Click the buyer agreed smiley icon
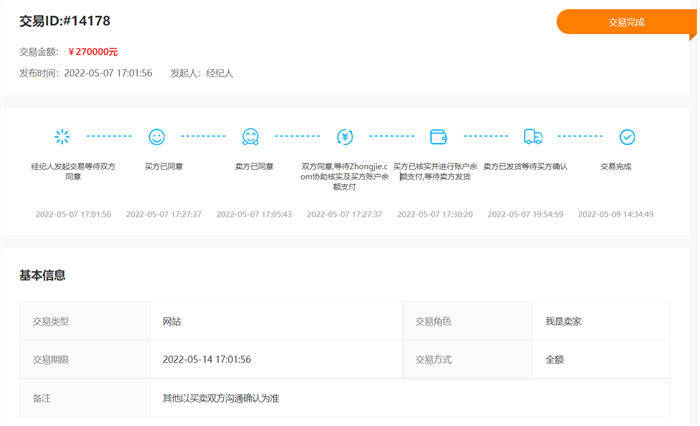 coord(156,136)
